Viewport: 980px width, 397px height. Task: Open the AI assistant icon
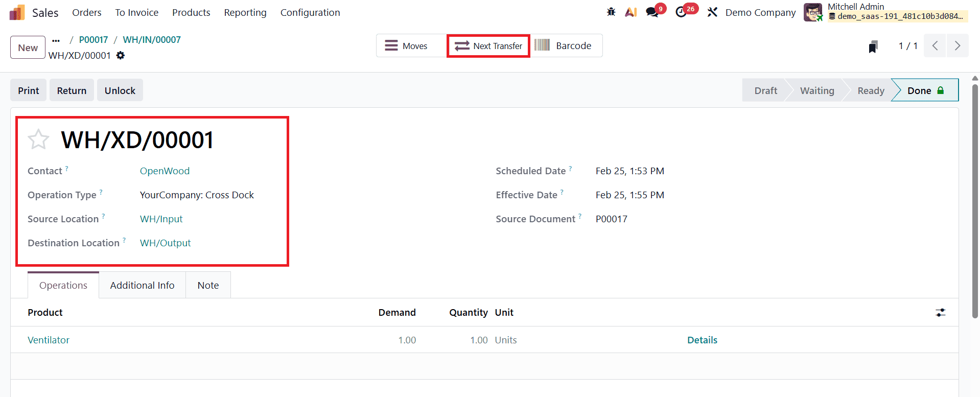pyautogui.click(x=631, y=12)
